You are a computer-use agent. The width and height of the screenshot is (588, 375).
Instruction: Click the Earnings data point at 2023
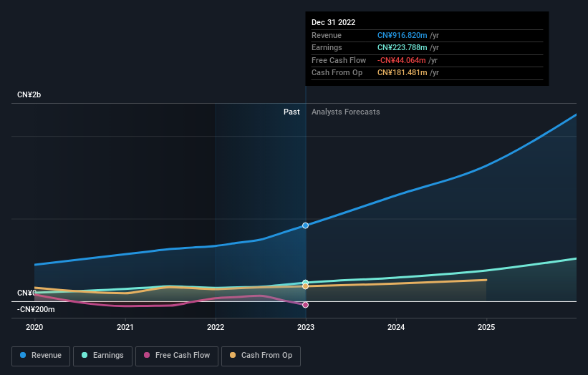(x=305, y=283)
